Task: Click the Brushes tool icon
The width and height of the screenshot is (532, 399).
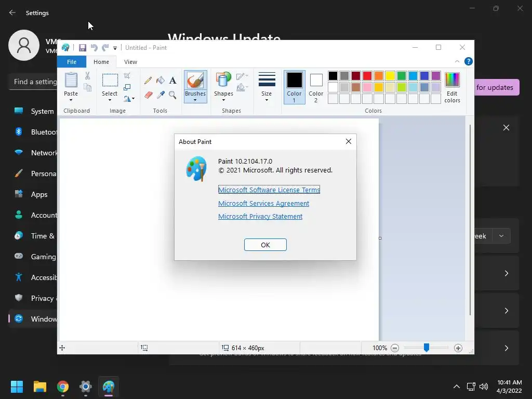Action: click(x=195, y=81)
